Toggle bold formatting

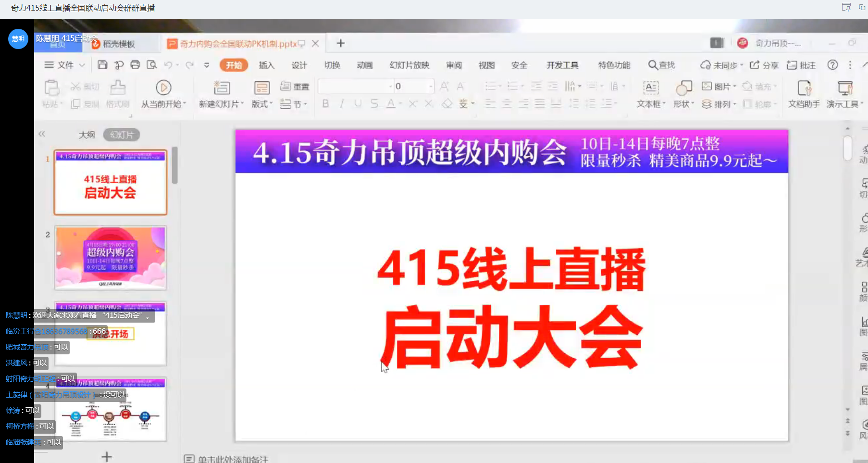tap(325, 103)
